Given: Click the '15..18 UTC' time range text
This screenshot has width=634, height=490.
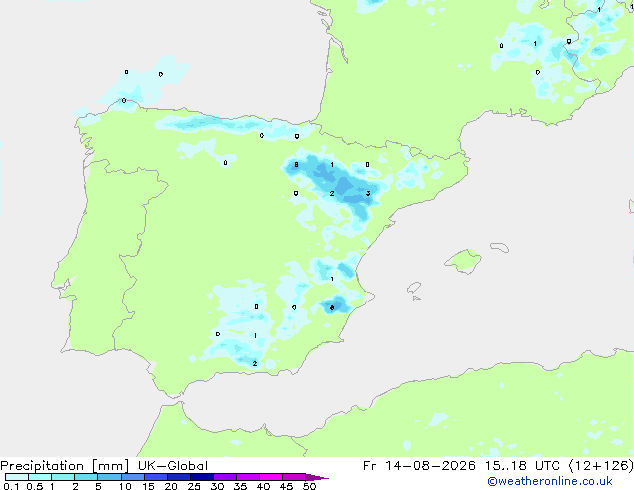Looking at the screenshot, I should (x=522, y=466).
